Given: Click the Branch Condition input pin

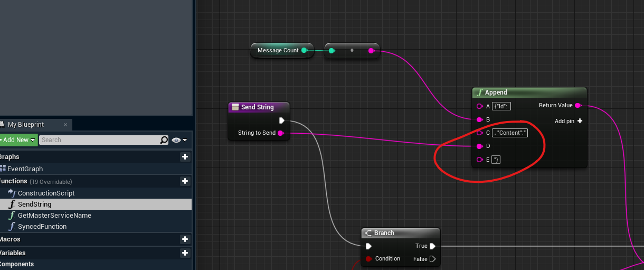Looking at the screenshot, I should (x=368, y=259).
